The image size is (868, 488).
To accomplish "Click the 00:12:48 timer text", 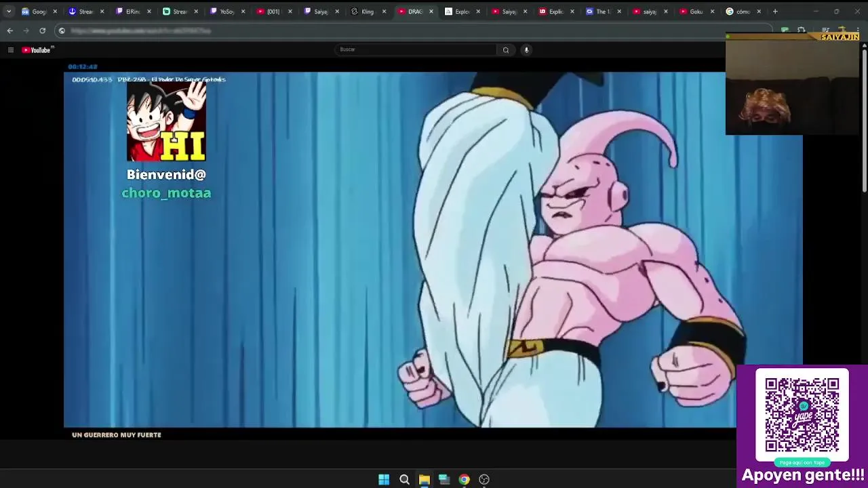I will click(83, 66).
